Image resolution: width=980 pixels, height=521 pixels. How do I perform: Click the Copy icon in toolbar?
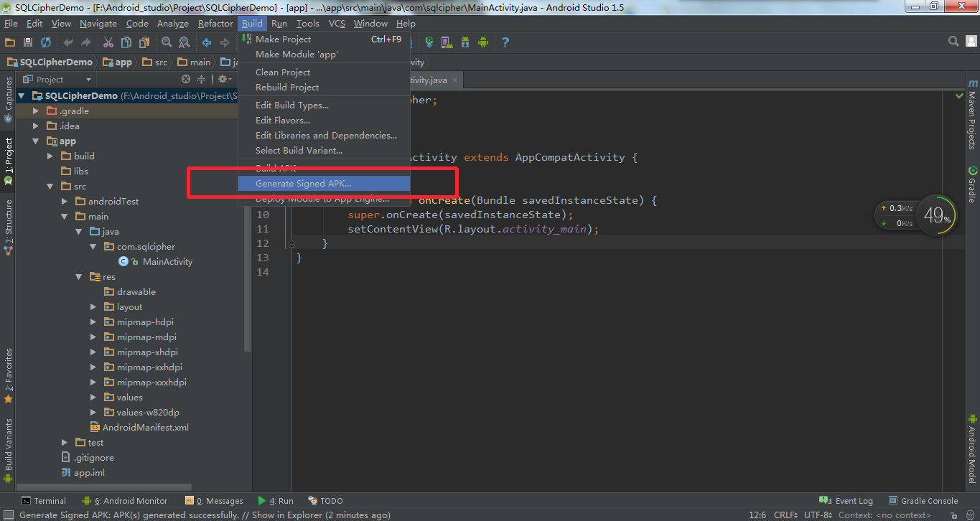click(126, 42)
